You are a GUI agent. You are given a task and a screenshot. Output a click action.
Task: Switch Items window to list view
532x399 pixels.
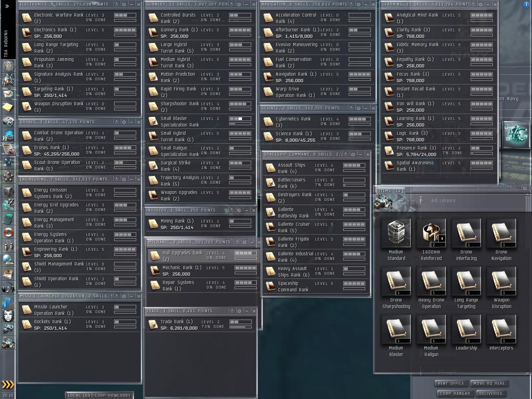pyautogui.click(x=413, y=203)
